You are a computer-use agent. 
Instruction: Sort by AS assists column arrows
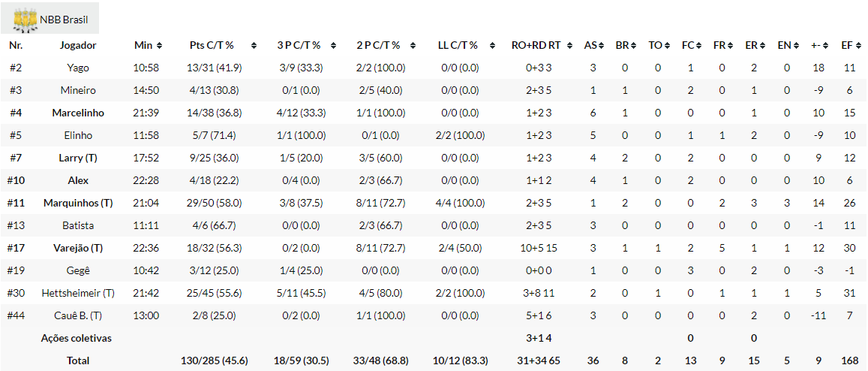(x=601, y=46)
